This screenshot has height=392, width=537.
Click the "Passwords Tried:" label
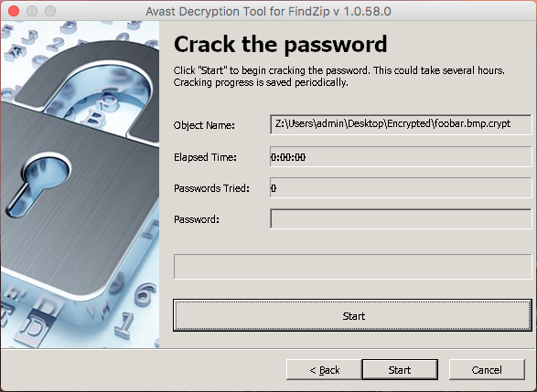click(x=211, y=188)
